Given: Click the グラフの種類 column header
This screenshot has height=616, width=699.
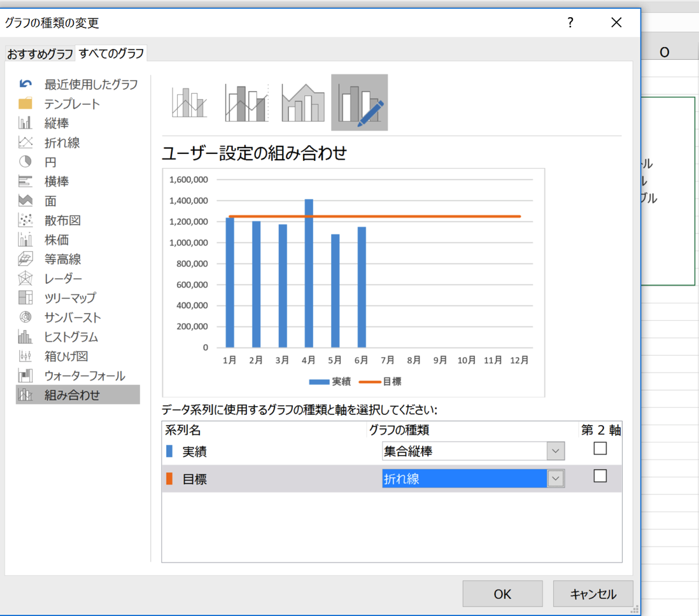Looking at the screenshot, I should click(x=399, y=430).
